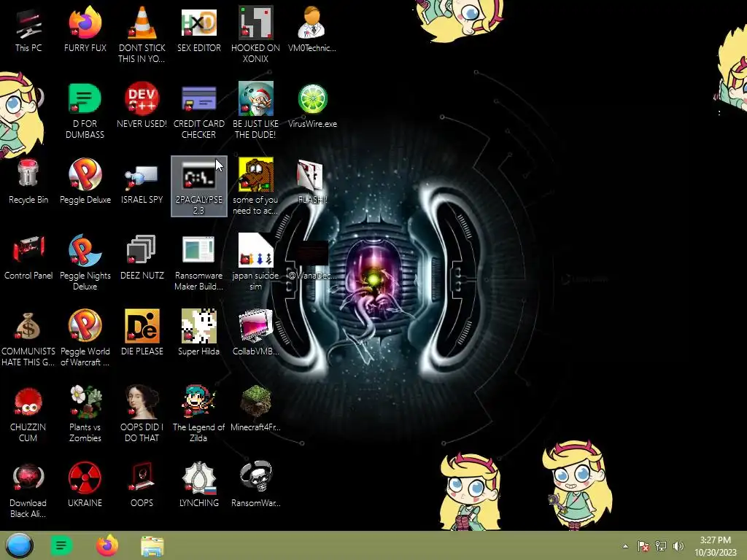Open File Explorer from the taskbar

[152, 546]
